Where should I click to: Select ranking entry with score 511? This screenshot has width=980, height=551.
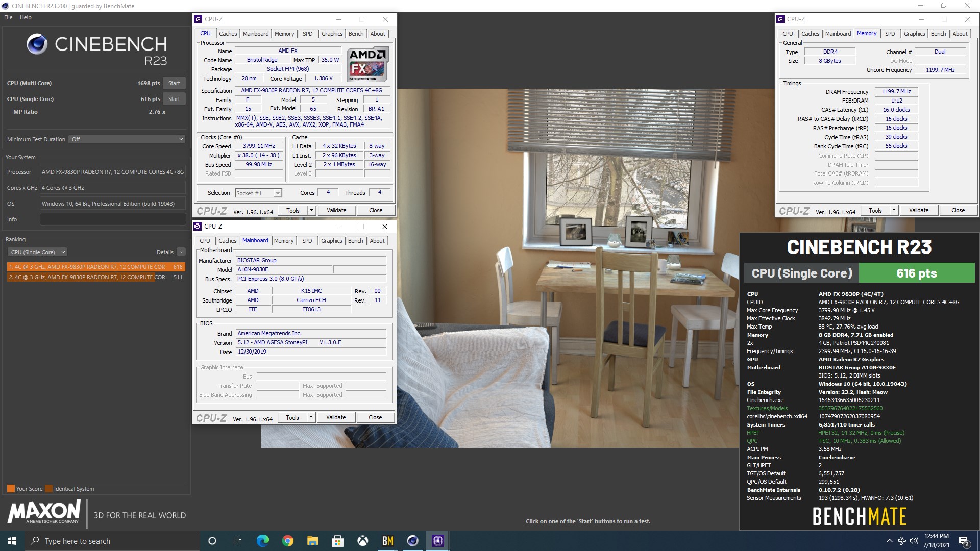(96, 277)
